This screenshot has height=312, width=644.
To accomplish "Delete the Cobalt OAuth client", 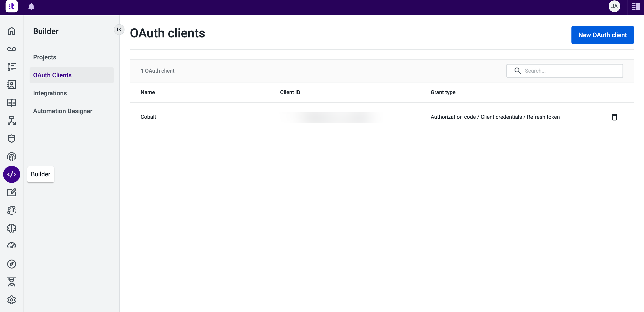I will click(614, 117).
